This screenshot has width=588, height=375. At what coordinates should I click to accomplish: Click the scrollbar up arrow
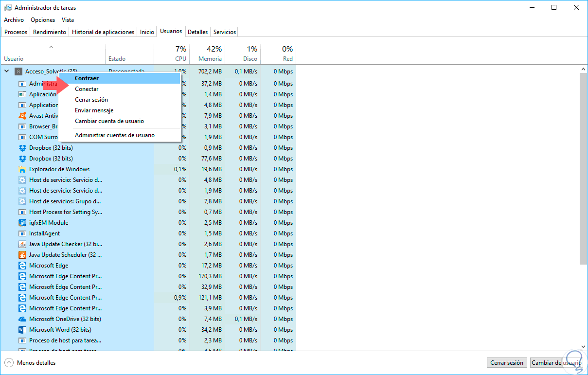[x=584, y=69]
